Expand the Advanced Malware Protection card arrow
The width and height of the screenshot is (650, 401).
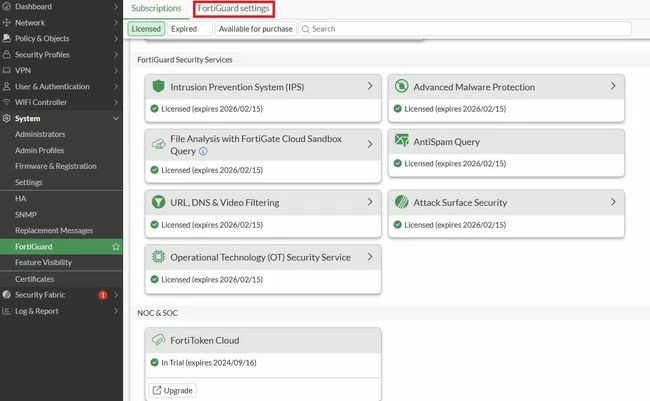coord(613,86)
